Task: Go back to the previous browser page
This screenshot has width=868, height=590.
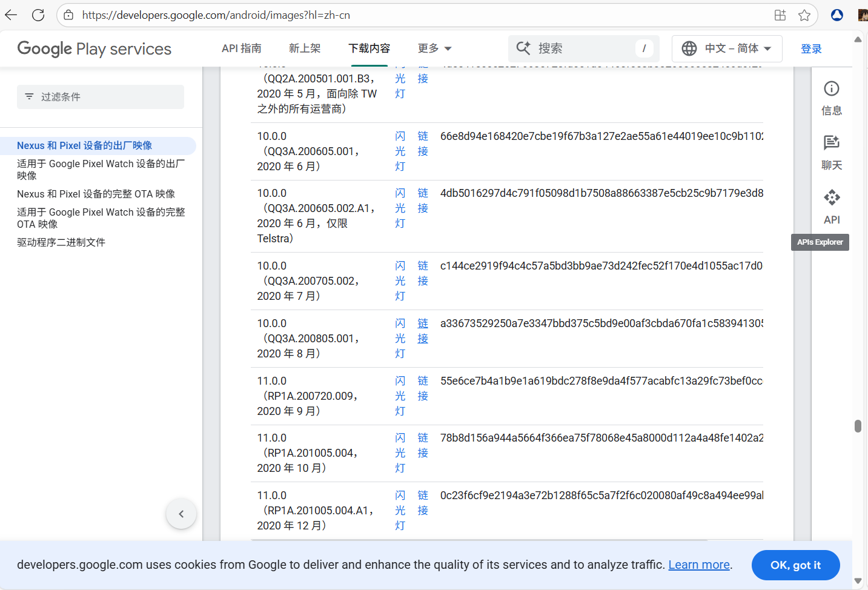Action: 11,15
